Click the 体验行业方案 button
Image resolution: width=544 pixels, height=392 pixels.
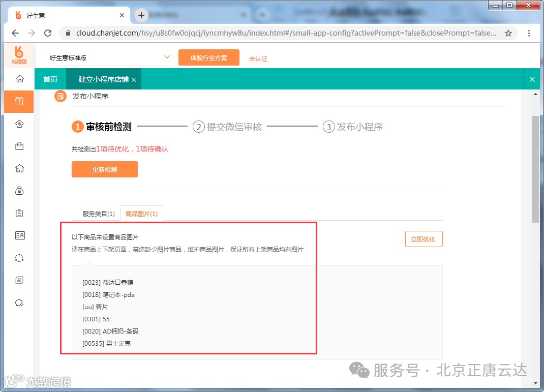[x=209, y=57]
